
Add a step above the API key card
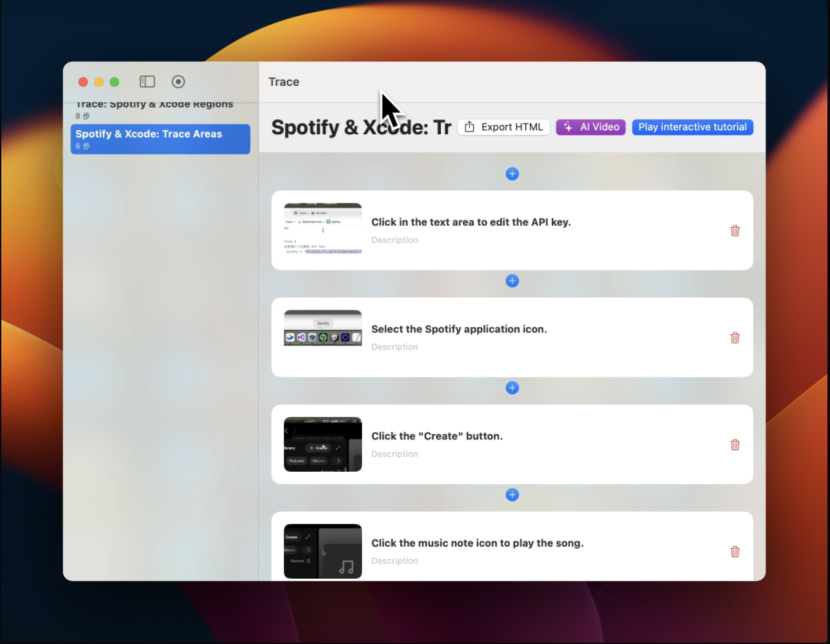point(512,174)
